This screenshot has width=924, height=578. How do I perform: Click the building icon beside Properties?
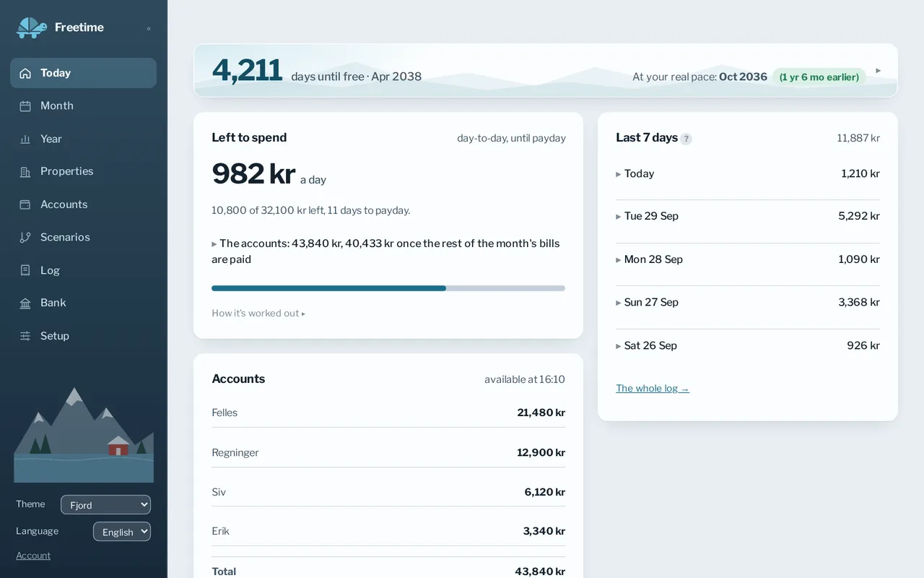pyautogui.click(x=25, y=172)
